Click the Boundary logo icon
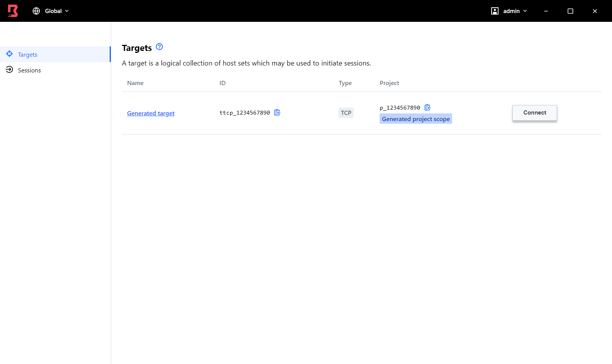The image size is (612, 364). point(13,11)
